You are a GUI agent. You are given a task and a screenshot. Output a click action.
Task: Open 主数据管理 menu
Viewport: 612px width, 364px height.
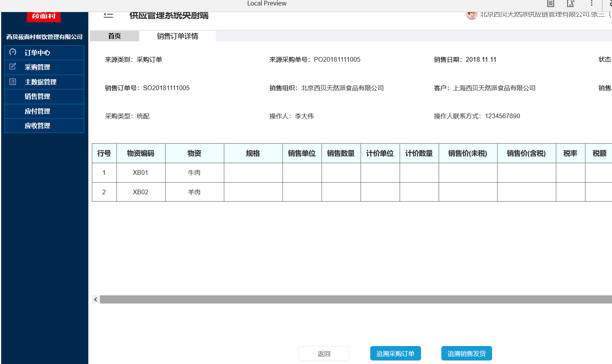point(44,82)
